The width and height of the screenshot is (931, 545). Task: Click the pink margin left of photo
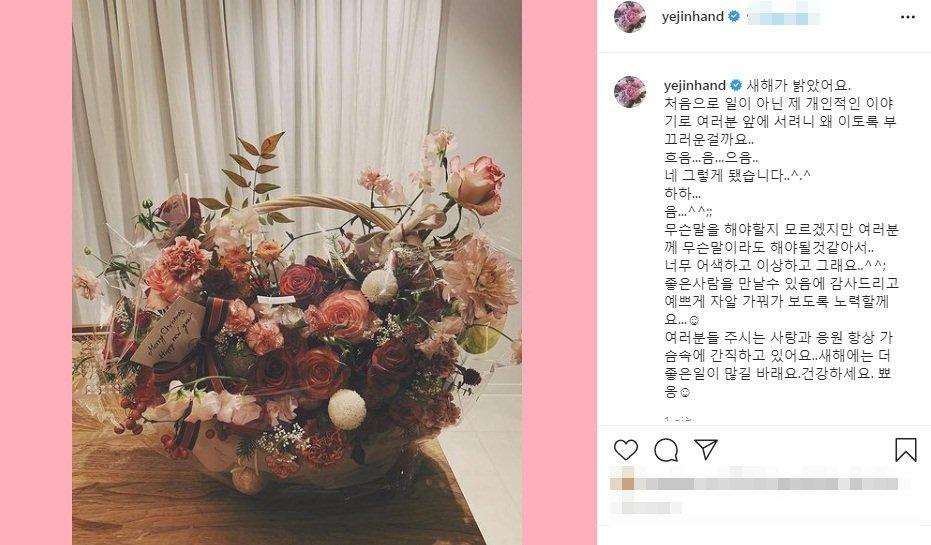coord(36,272)
